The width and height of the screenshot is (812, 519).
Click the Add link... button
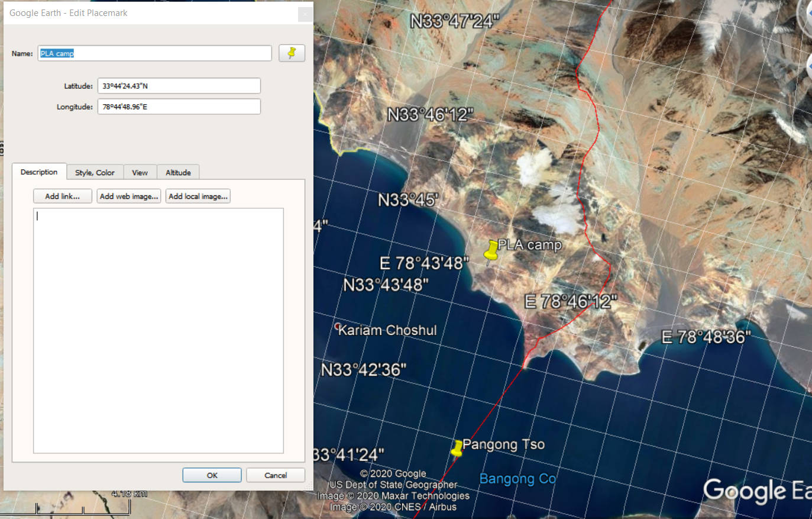[63, 196]
